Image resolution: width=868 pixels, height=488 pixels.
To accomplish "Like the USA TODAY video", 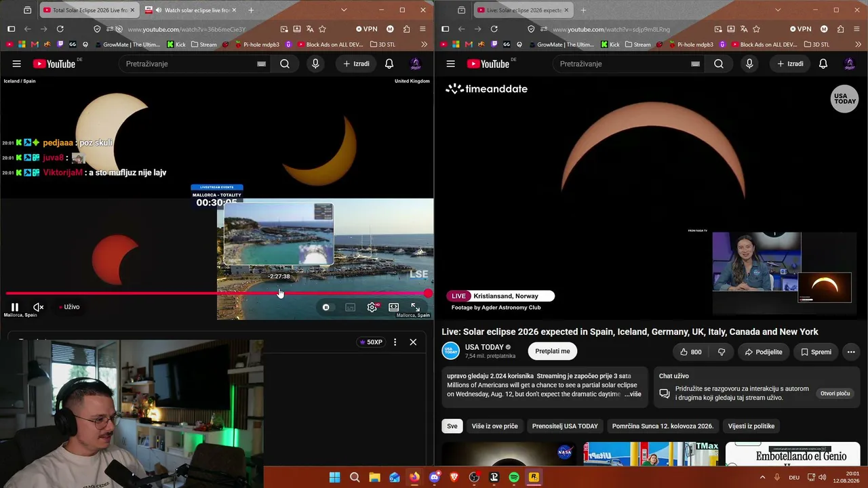I will (690, 352).
